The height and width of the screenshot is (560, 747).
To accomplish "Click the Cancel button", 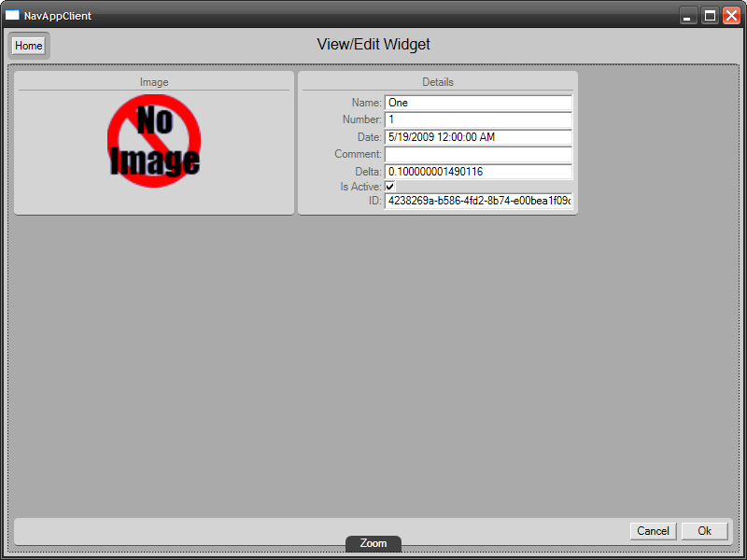I will click(653, 531).
